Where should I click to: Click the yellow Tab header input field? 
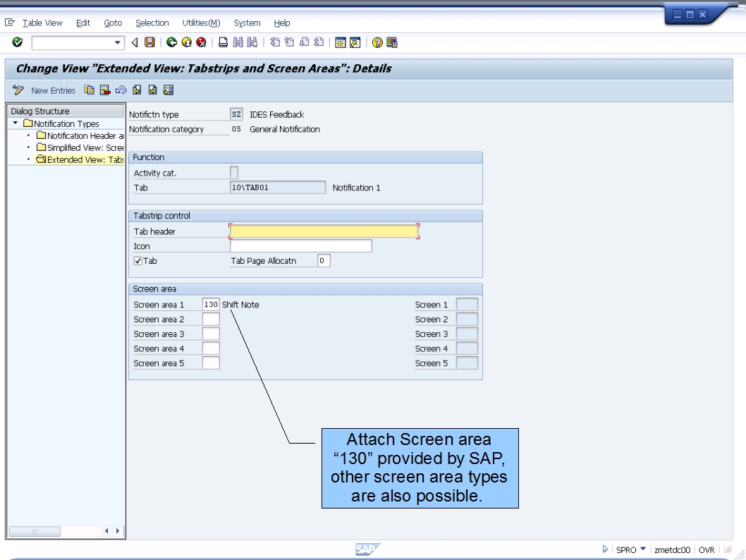click(x=324, y=231)
